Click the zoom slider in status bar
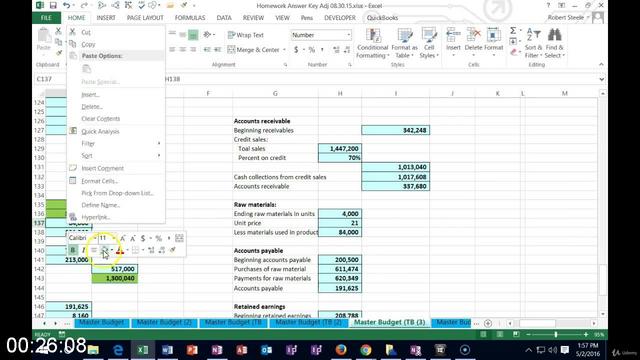 [x=556, y=335]
